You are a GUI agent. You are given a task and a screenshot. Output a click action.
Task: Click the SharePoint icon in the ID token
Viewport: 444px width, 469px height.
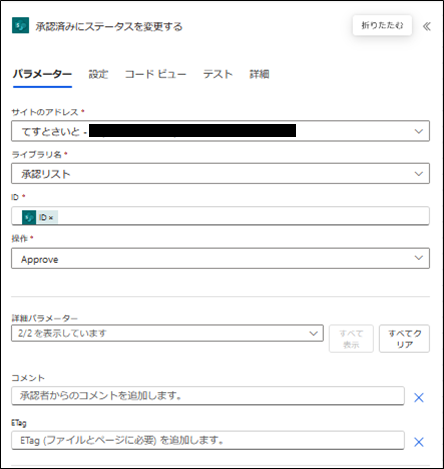tap(29, 217)
